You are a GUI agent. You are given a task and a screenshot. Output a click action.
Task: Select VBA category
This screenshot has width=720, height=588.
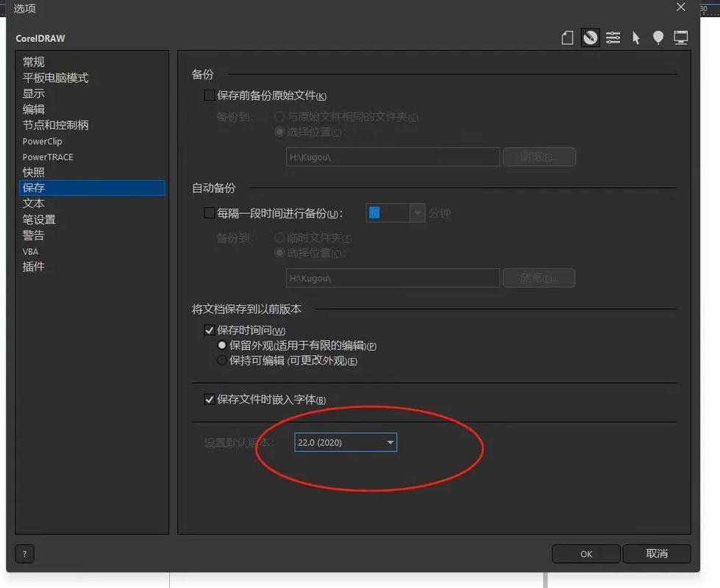(x=92, y=251)
